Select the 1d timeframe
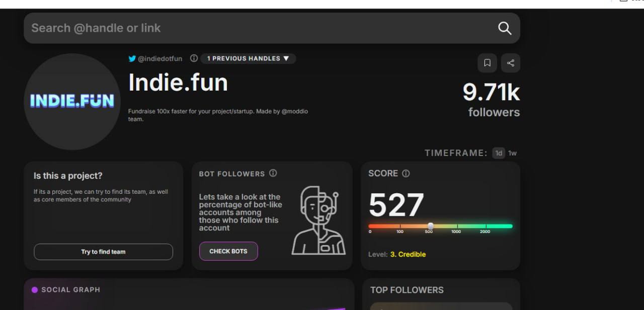Image resolution: width=644 pixels, height=310 pixels. pyautogui.click(x=499, y=153)
